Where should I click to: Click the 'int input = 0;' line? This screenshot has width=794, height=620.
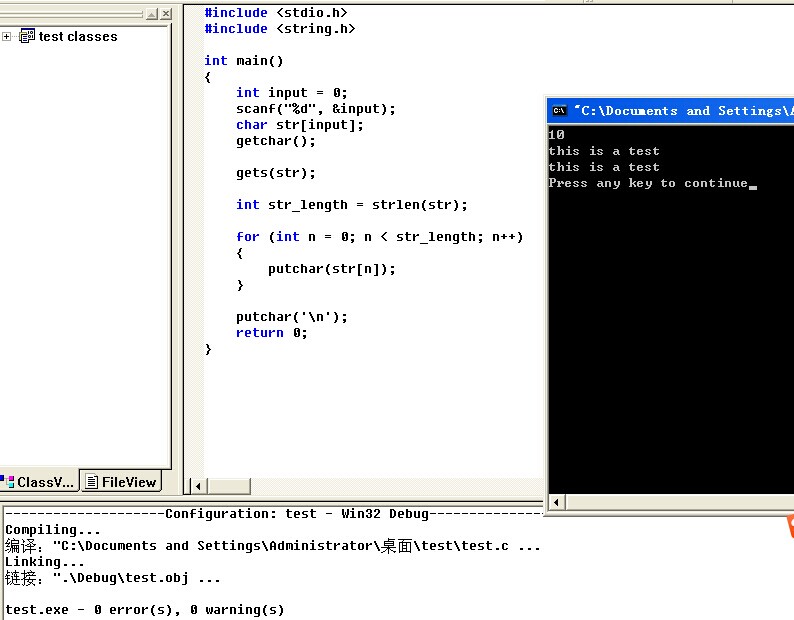(292, 93)
